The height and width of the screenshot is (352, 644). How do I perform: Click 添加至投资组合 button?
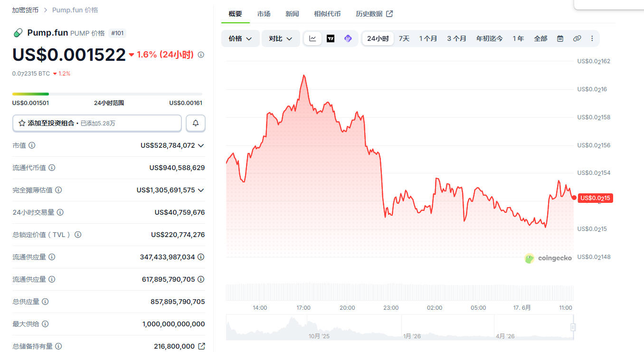97,123
